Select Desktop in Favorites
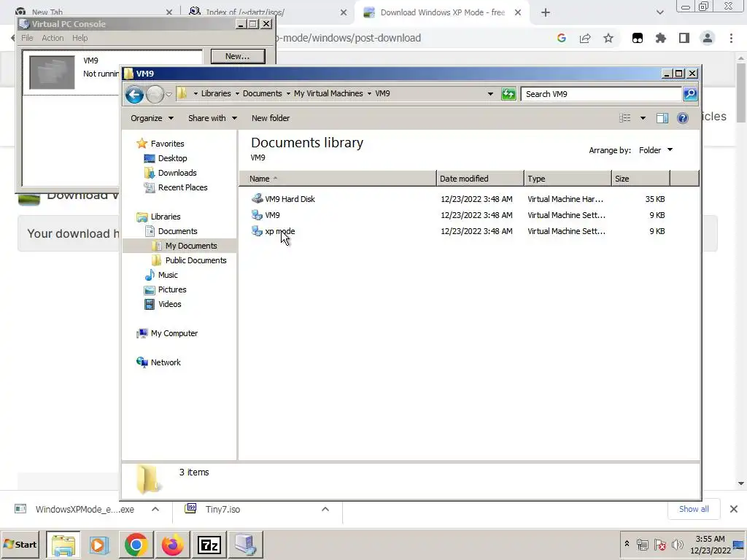This screenshot has width=747, height=560. click(166, 158)
